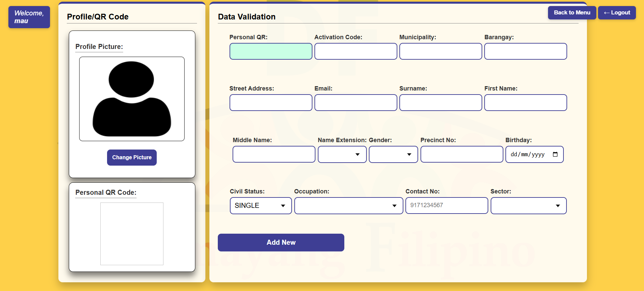
Task: Open the Birthday calendar picker icon
Action: click(555, 155)
